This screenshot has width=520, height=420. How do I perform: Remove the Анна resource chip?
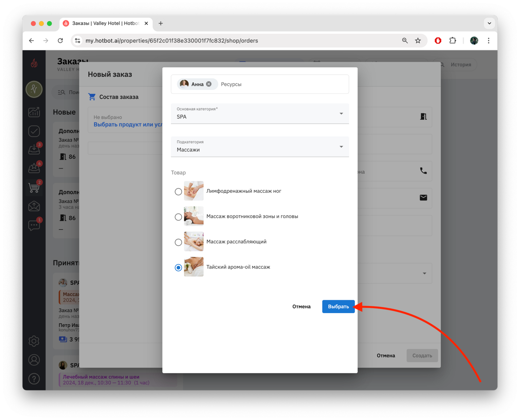pos(209,84)
